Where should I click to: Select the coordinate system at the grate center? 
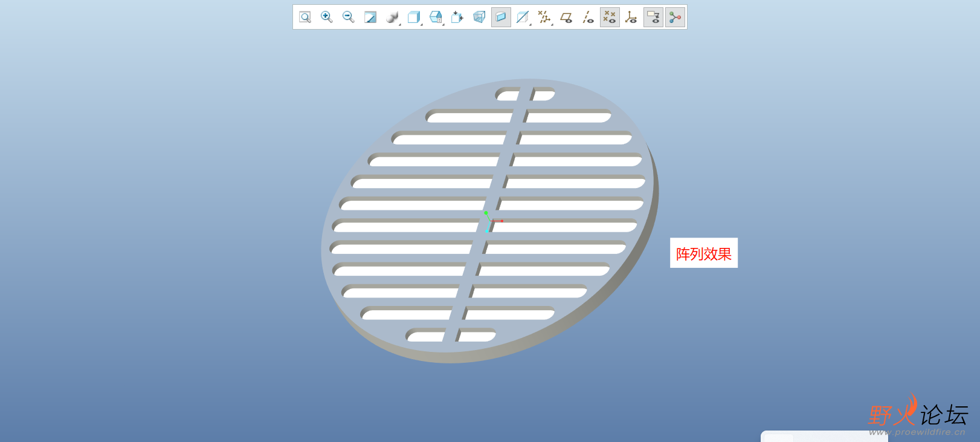point(491,221)
